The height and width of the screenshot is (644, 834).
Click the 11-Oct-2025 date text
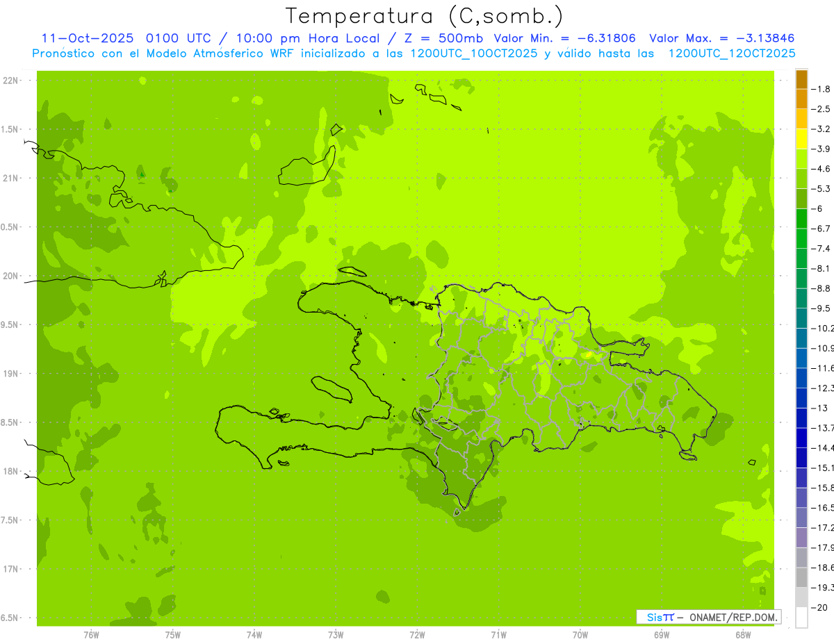click(x=87, y=38)
